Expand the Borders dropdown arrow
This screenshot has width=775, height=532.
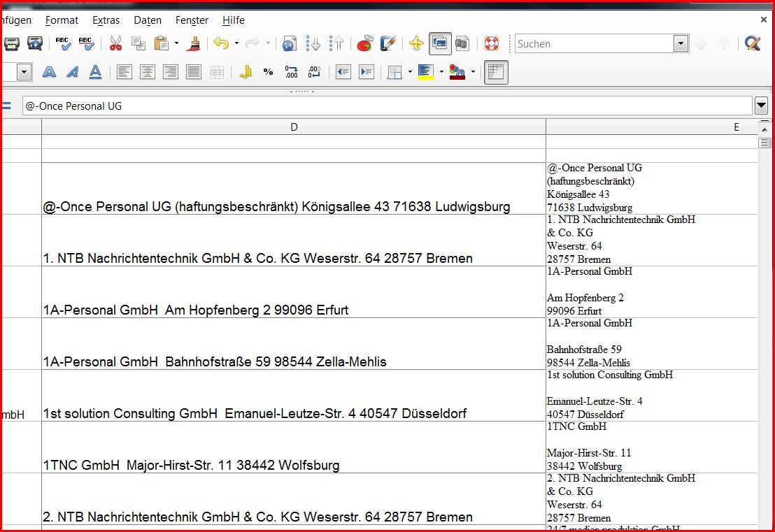(x=410, y=72)
